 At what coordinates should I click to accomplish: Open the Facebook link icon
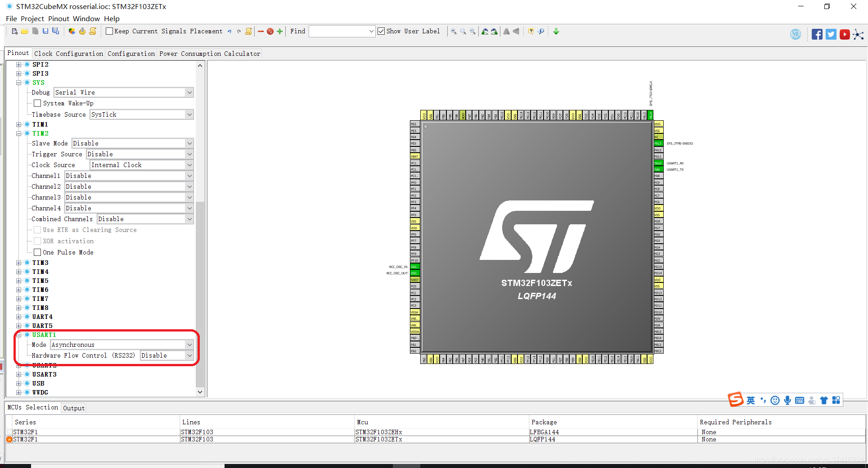[x=817, y=34]
